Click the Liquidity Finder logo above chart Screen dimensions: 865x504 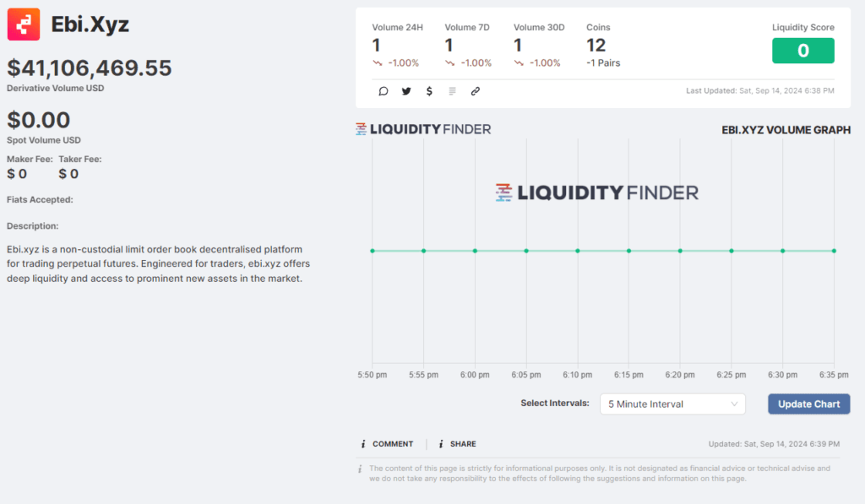pos(423,129)
